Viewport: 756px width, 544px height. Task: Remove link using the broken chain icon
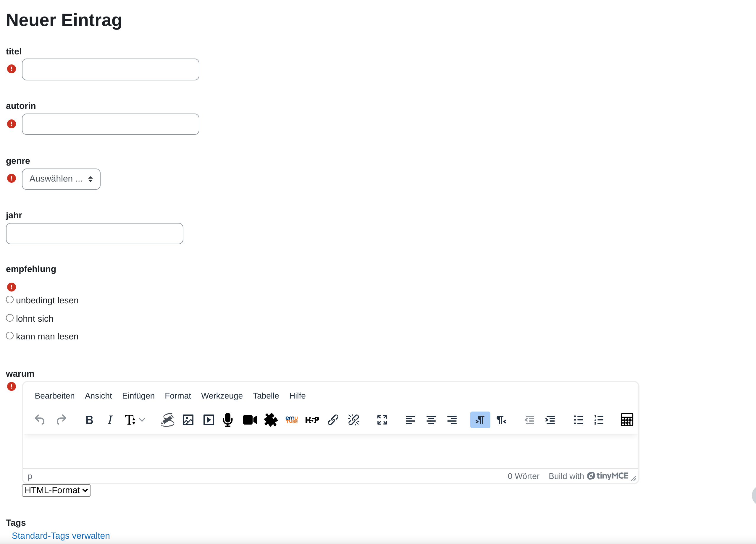[x=354, y=420]
